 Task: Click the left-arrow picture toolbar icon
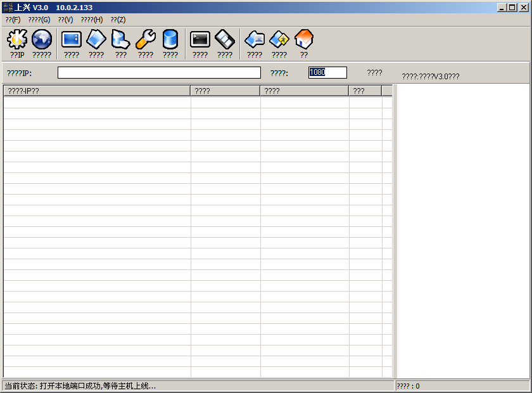tap(255, 40)
